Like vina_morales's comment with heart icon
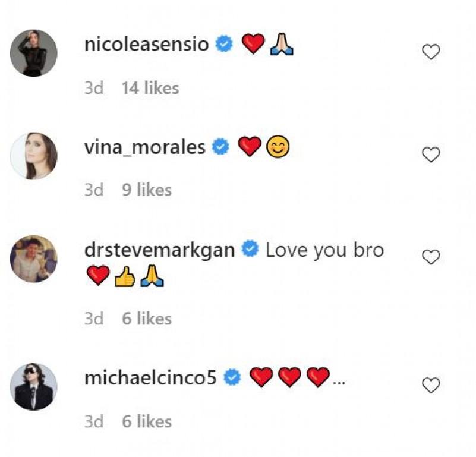 pos(431,155)
